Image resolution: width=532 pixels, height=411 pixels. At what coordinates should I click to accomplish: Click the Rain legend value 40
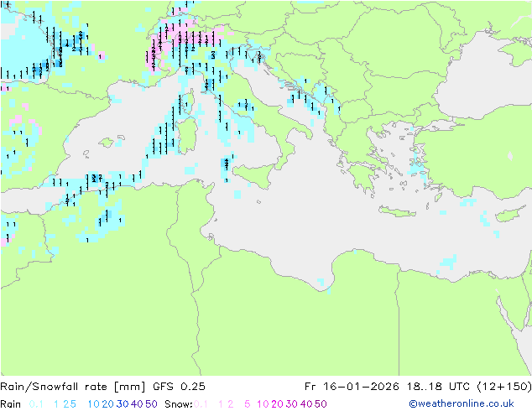137,404
